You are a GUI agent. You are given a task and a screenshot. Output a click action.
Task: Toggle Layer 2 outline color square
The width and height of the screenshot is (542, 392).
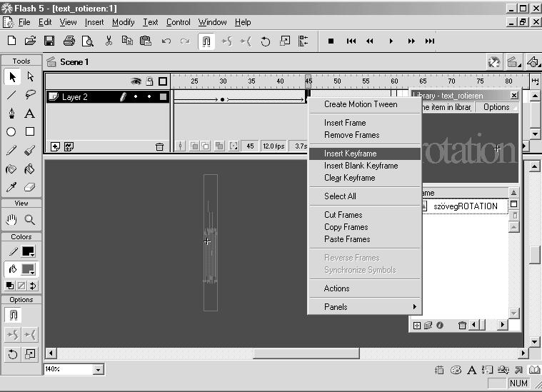tap(163, 97)
